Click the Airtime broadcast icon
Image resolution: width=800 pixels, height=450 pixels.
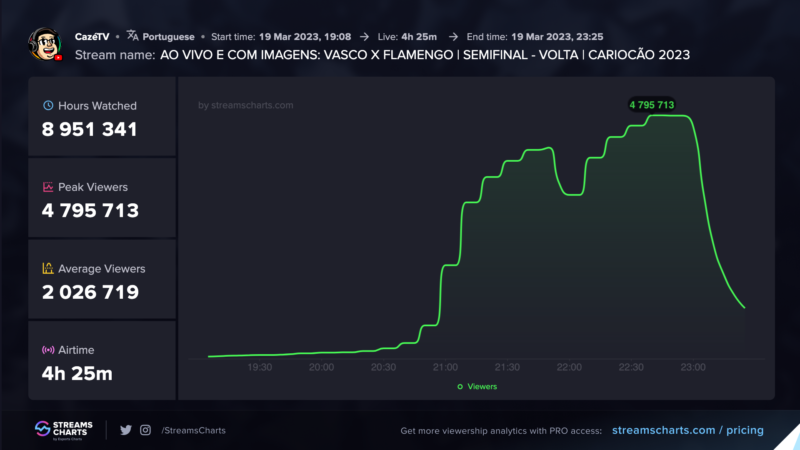[47, 350]
